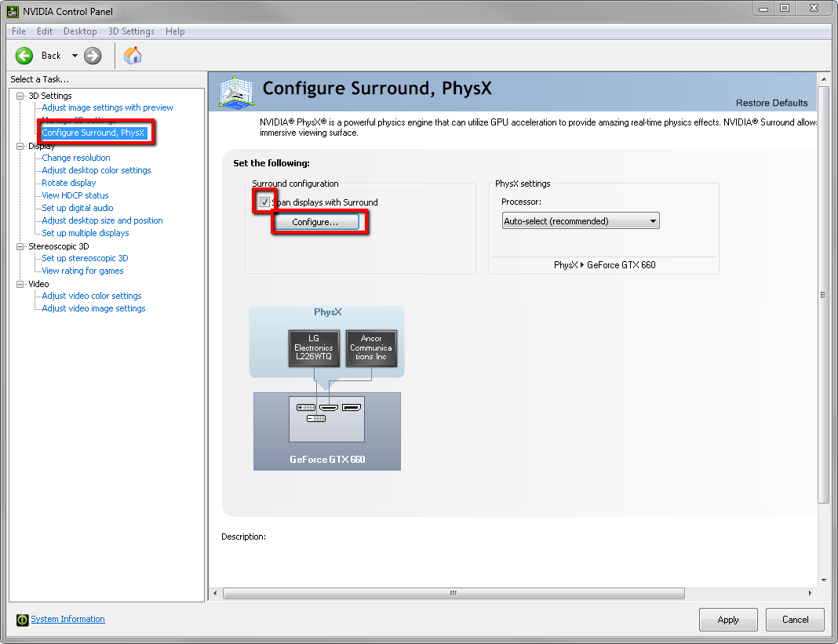Open the Desktop menu

[80, 31]
